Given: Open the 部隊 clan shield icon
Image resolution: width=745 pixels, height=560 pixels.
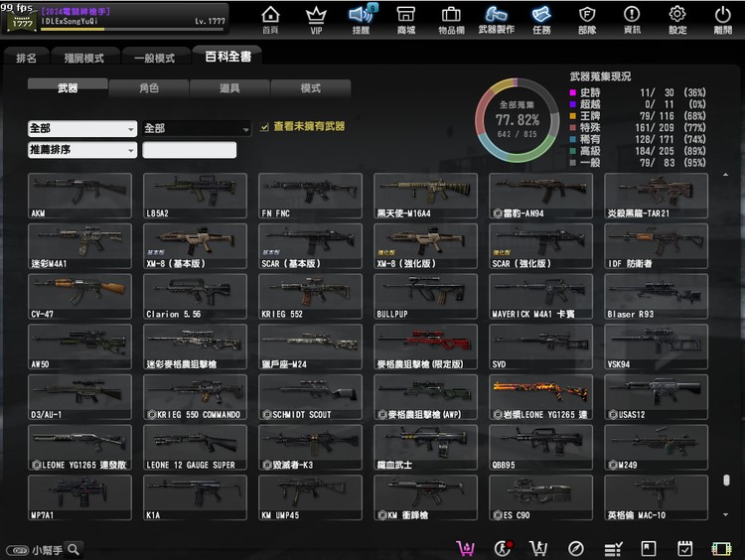Looking at the screenshot, I should click(x=587, y=20).
